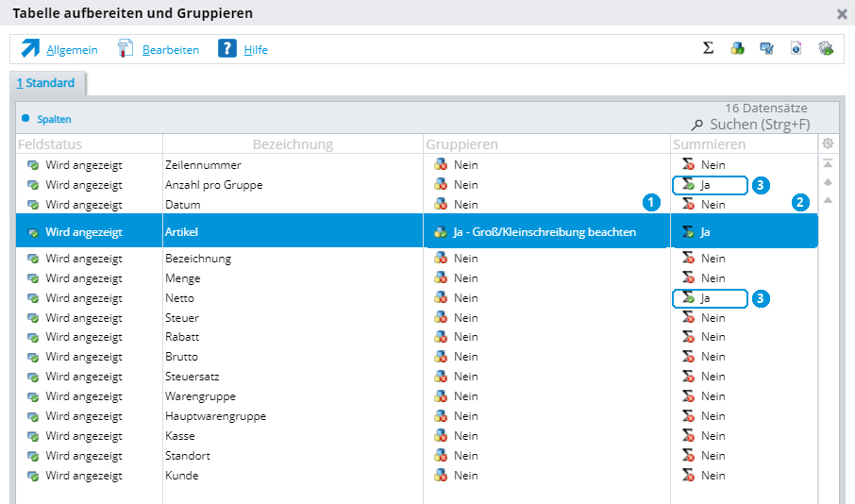This screenshot has height=504, width=855.
Task: Select the 'Anzahl pro Gruppe' name cell
Action: click(x=213, y=185)
